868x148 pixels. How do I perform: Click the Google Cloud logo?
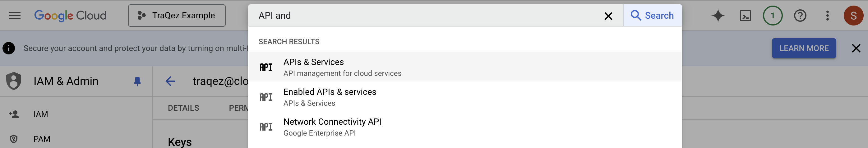(x=70, y=16)
